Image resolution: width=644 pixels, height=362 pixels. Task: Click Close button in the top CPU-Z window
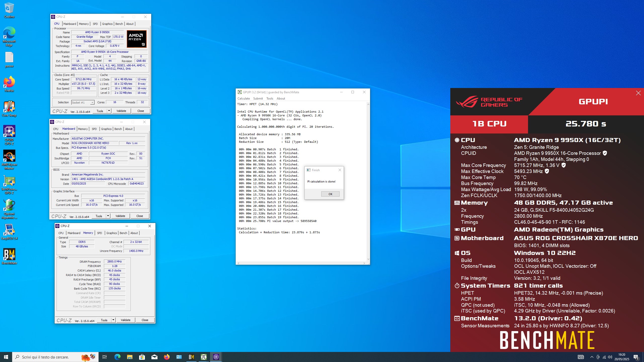(141, 111)
